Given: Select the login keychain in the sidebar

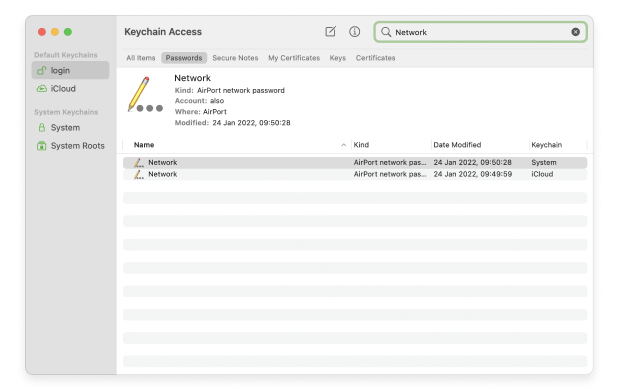Looking at the screenshot, I should point(70,70).
